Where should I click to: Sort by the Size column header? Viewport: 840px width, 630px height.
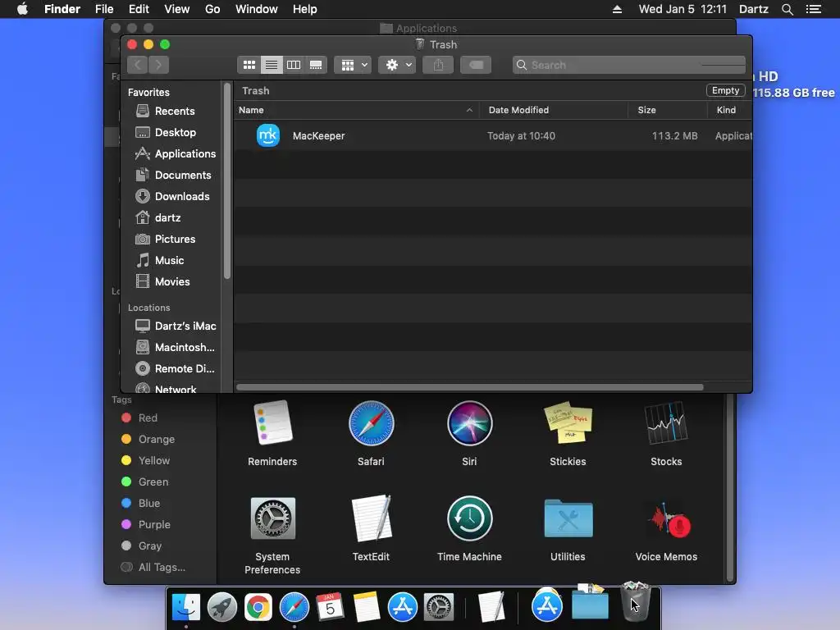point(668,110)
